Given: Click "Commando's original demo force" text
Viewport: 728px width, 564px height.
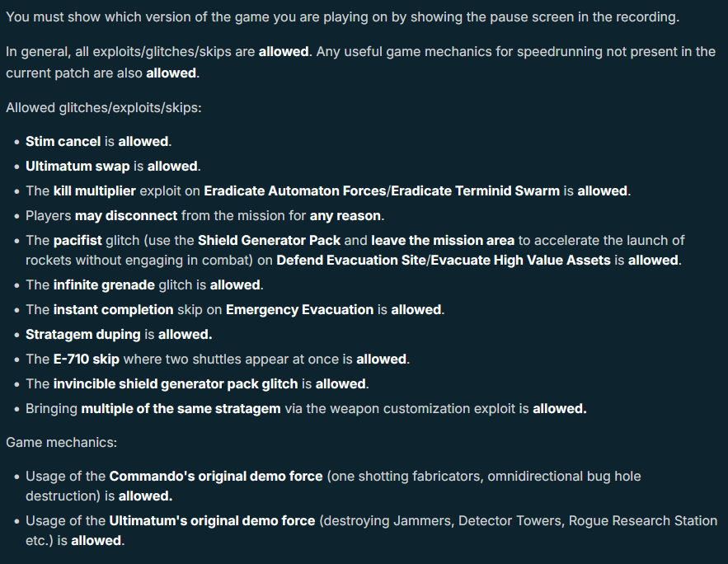Looking at the screenshot, I should coord(216,477).
